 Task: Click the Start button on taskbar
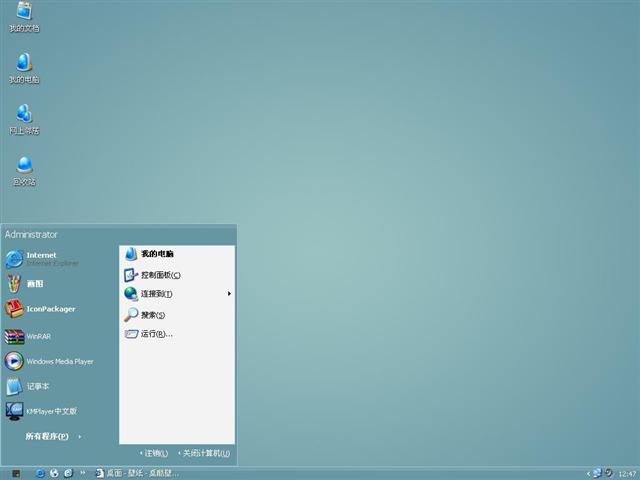pos(16,473)
